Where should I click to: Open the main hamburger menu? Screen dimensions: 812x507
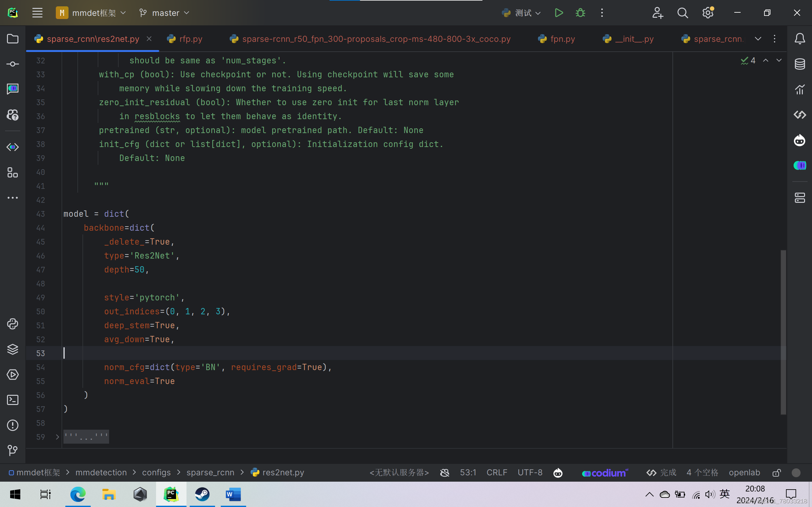pos(37,13)
